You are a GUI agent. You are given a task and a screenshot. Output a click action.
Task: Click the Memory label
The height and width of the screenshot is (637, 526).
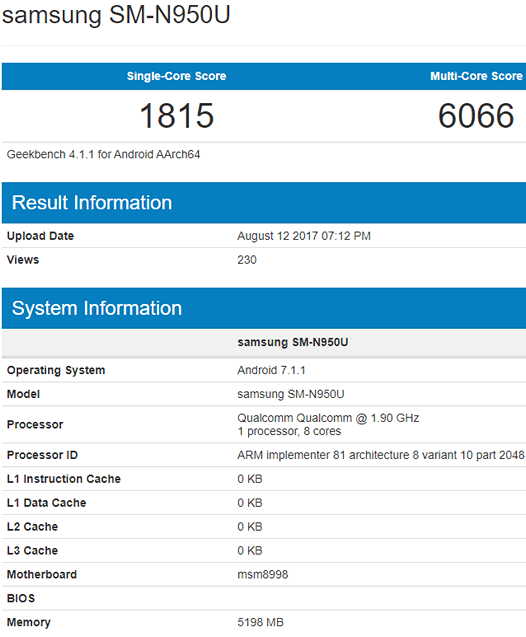[29, 623]
